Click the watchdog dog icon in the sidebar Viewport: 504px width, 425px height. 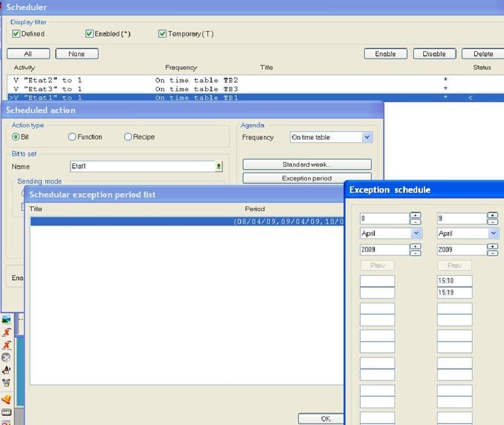pyautogui.click(x=6, y=369)
